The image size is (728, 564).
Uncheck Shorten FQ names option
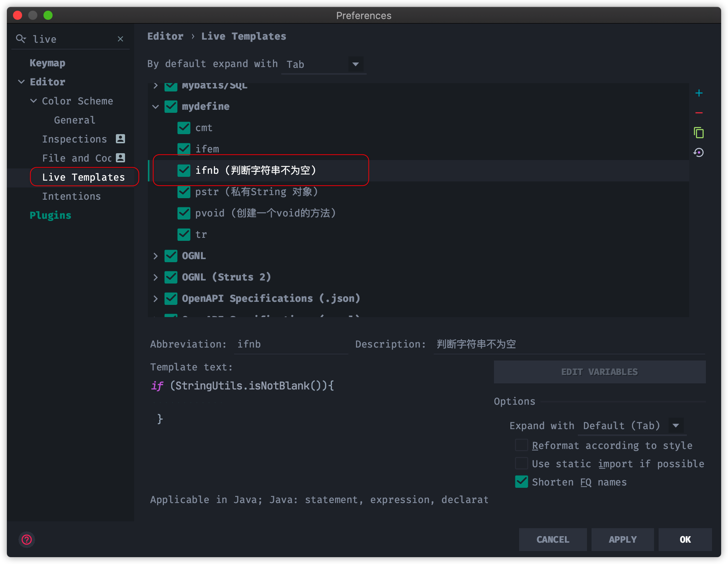click(521, 482)
